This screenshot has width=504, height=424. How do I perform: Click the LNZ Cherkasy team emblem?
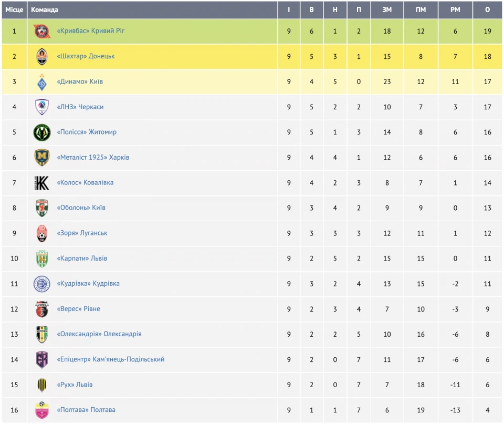pyautogui.click(x=42, y=107)
